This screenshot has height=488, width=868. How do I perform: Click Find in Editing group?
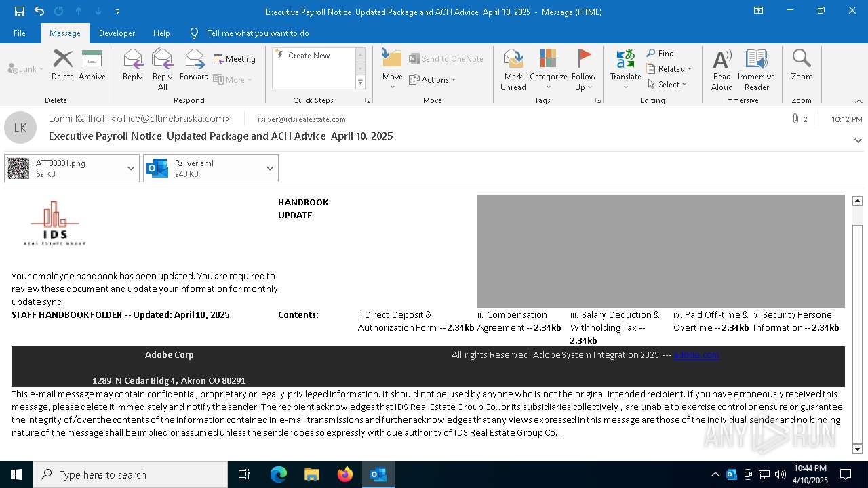pos(660,54)
